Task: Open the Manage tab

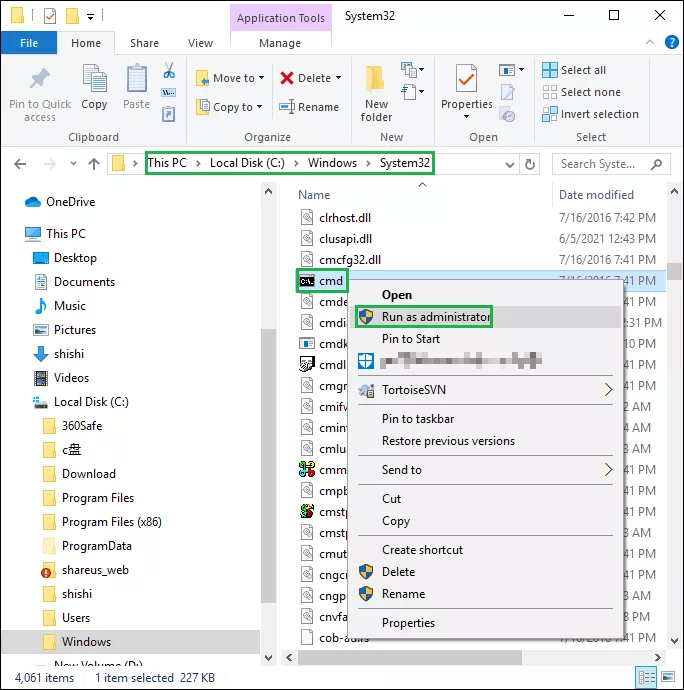Action: click(280, 43)
